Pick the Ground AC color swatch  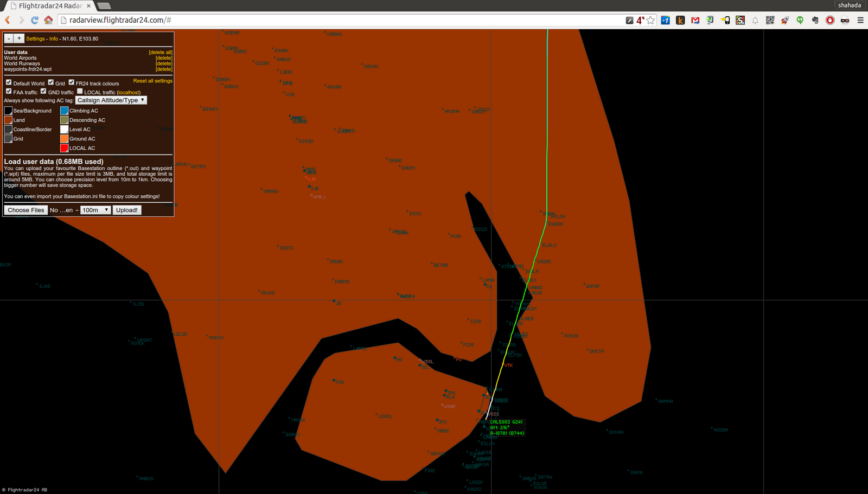(64, 139)
